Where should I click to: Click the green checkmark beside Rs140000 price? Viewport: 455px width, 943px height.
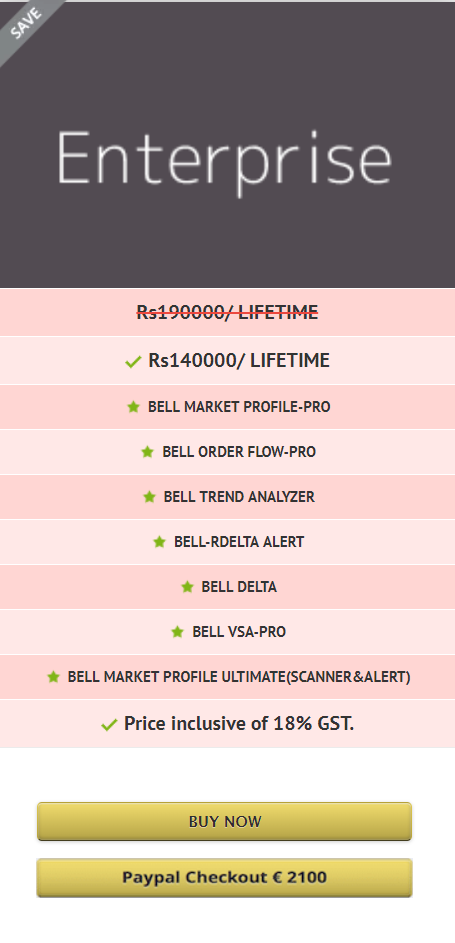pos(133,362)
